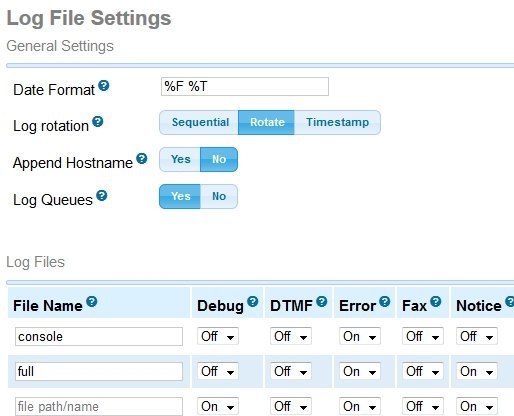This screenshot has width=514, height=416.
Task: Open Error dropdown in new file row
Action: point(360,406)
